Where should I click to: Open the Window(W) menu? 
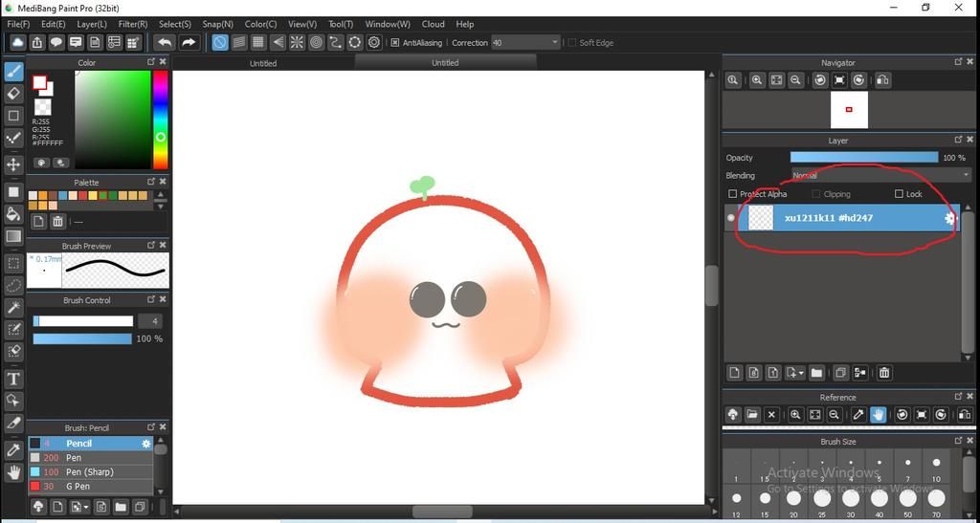pyautogui.click(x=388, y=24)
